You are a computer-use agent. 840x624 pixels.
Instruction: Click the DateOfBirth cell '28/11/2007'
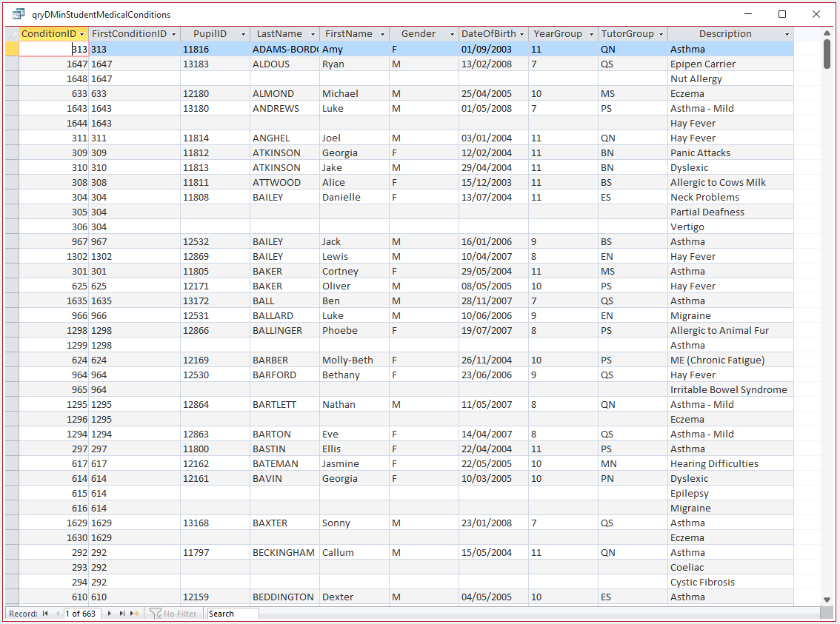click(493, 301)
